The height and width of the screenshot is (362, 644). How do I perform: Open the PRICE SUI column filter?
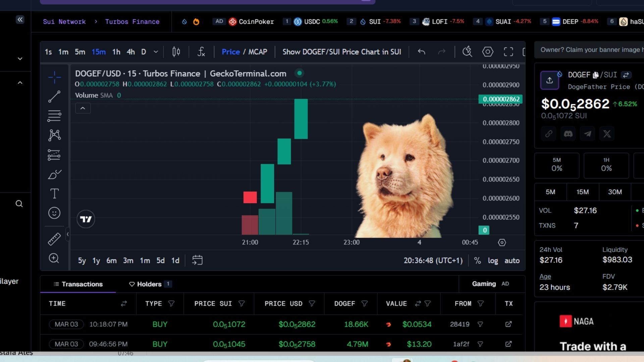click(x=241, y=303)
